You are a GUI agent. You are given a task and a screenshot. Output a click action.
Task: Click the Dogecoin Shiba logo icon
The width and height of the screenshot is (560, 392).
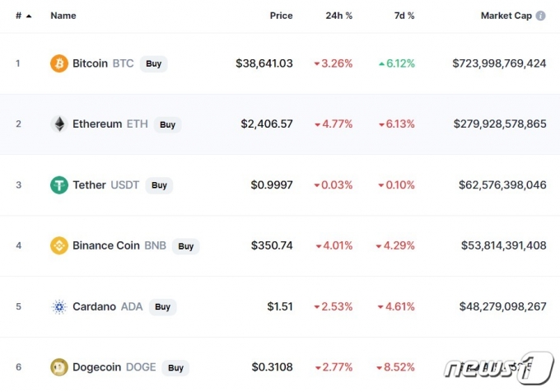59,367
